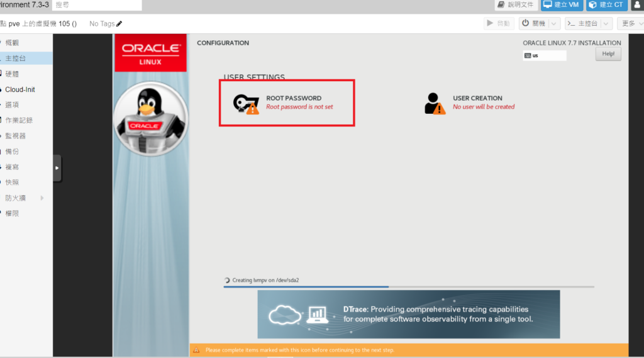Expand the 關機 shutdown dropdown arrow
Screen dimensions: 644x358
coord(553,24)
